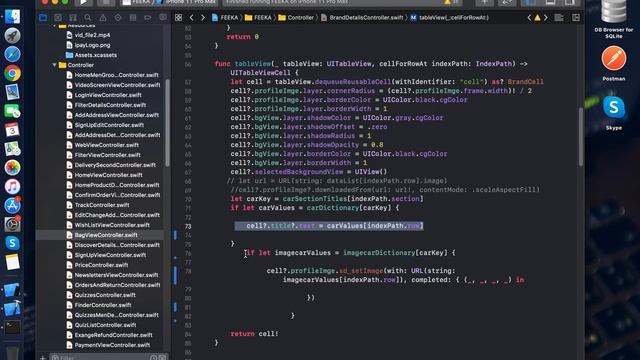The height and width of the screenshot is (360, 640).
Task: Click the navigator vertical scrollbar
Action: (x=167, y=122)
